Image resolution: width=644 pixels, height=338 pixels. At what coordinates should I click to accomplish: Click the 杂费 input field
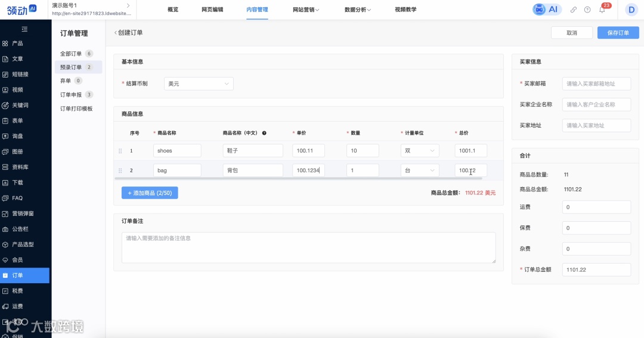596,249
